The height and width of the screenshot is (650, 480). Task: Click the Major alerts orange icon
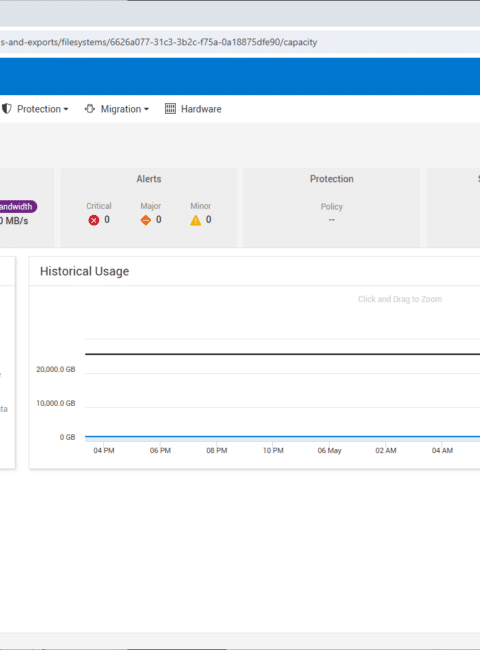[x=145, y=220]
